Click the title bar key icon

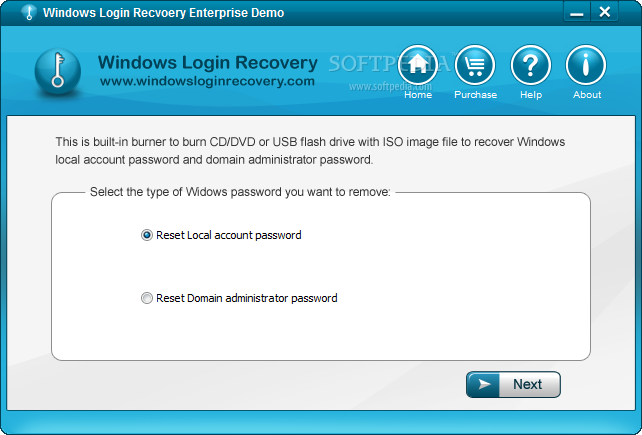29,12
